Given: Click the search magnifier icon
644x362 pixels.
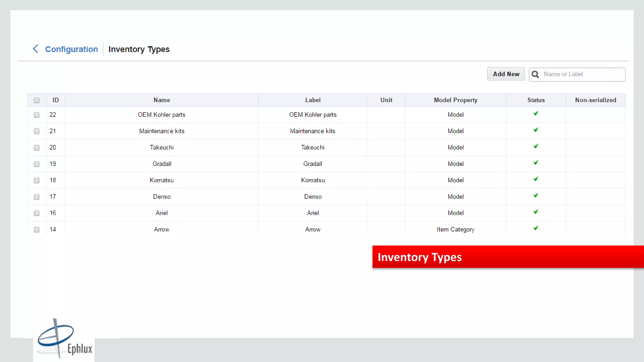Looking at the screenshot, I should click(535, 74).
